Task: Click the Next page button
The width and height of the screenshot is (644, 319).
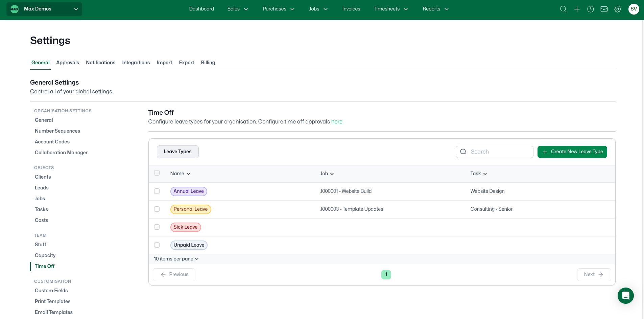Action: [x=594, y=275]
